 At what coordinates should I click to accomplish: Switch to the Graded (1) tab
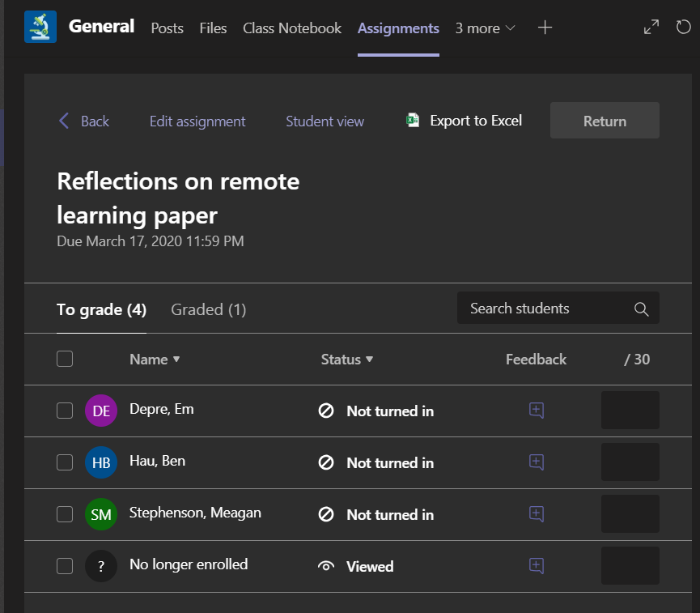[x=209, y=309]
